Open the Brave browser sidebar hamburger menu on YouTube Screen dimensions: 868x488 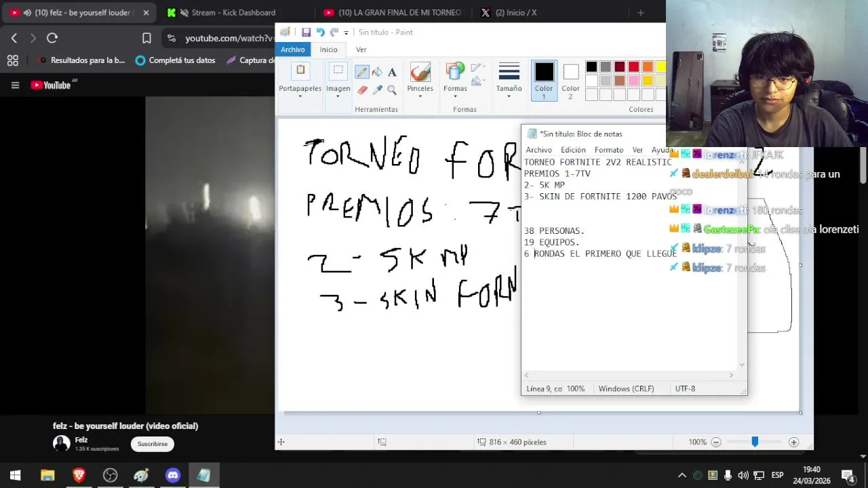15,85
